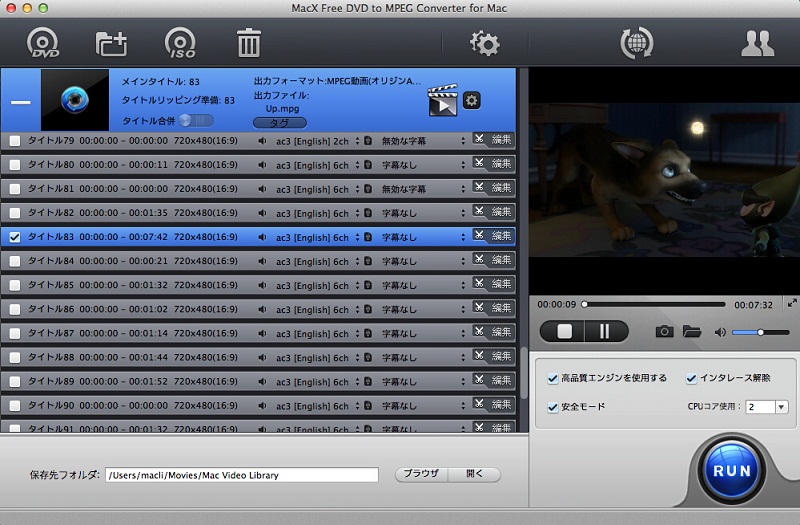Toggle 安全モード checkbox
800x525 pixels.
pos(553,407)
